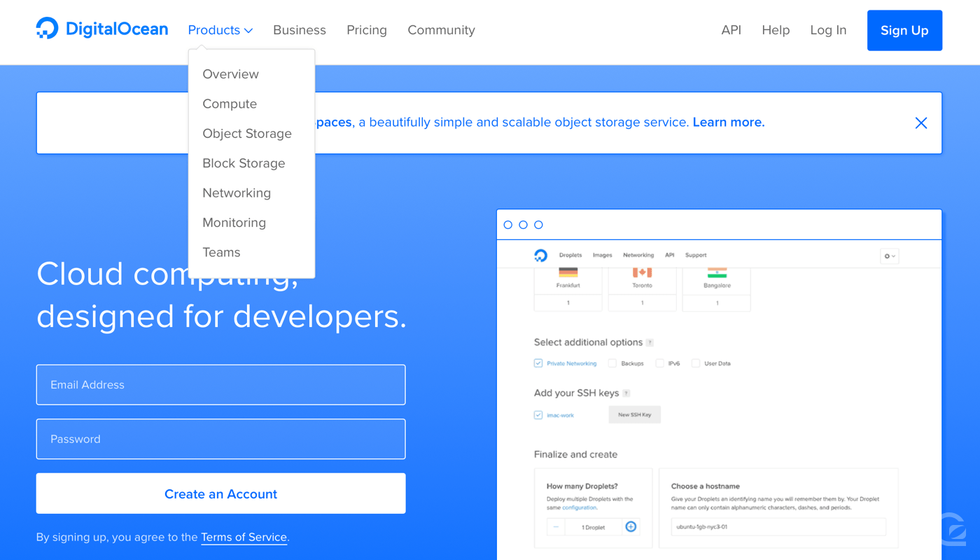Enable the IPv6 checkbox
The image size is (980, 560).
[660, 363]
